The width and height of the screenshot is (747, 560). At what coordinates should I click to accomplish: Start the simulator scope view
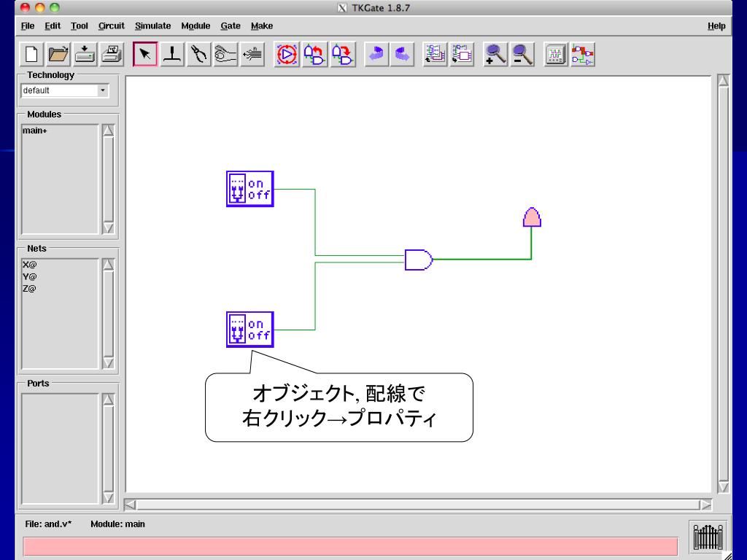point(556,54)
